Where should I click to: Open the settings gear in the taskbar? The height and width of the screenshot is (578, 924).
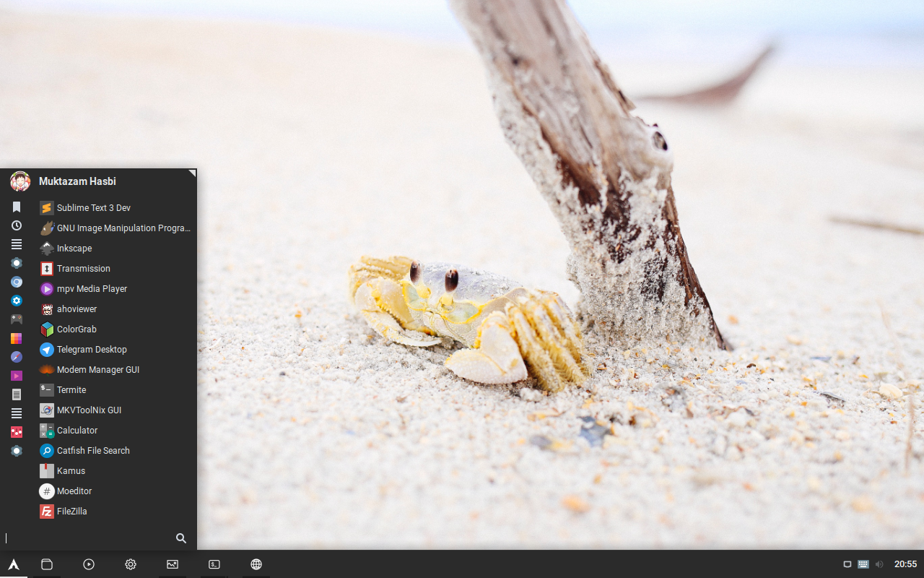tap(131, 564)
